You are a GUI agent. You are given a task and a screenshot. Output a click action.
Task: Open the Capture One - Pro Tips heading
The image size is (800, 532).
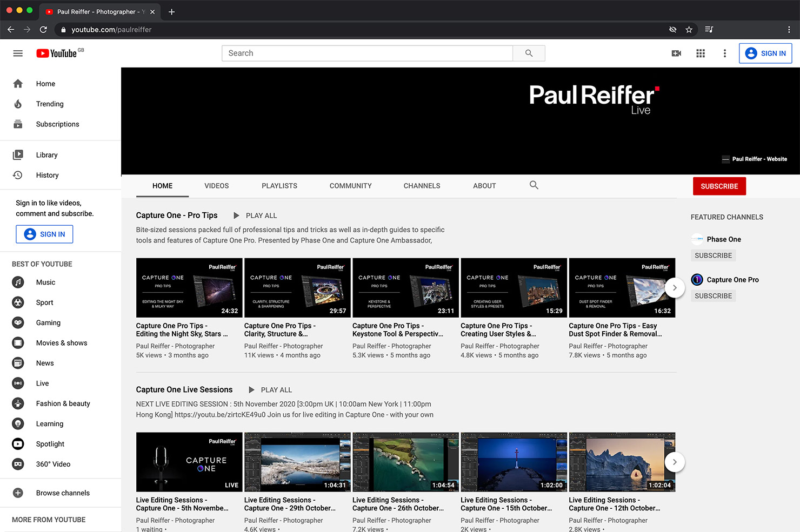click(x=177, y=216)
